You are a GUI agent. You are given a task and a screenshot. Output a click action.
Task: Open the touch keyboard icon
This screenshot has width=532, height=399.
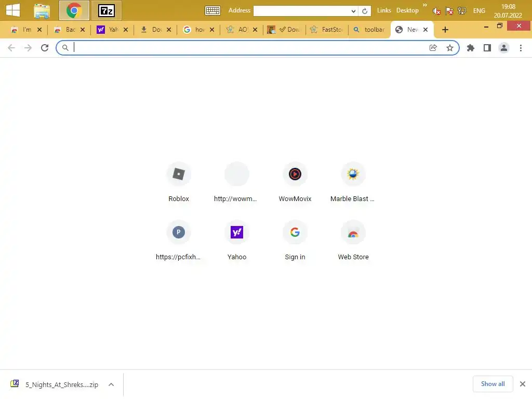click(212, 10)
